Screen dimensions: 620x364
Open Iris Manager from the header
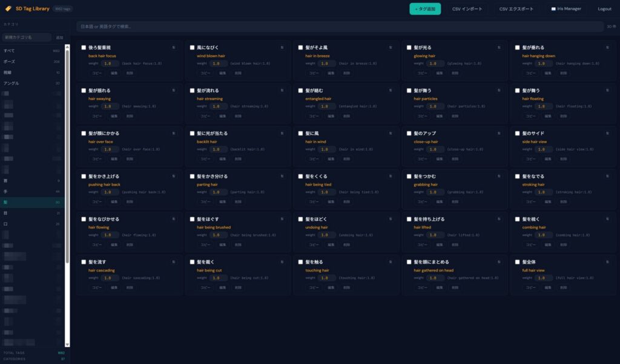[x=566, y=9]
